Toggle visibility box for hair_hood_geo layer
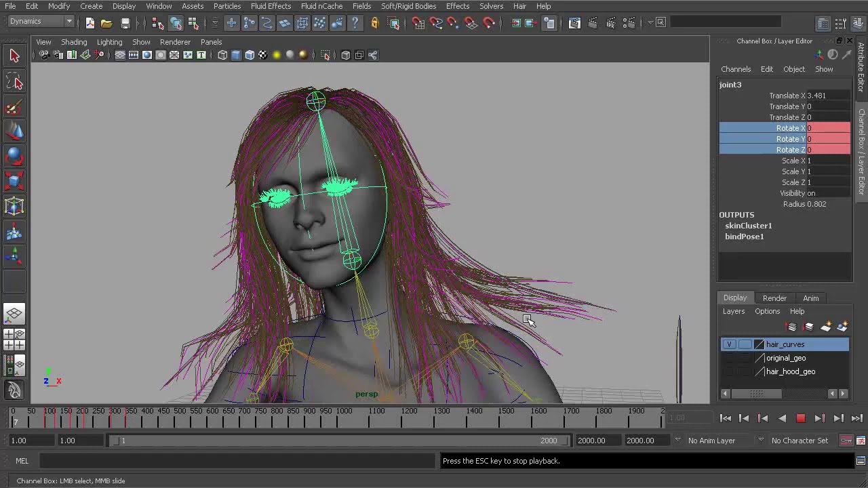Viewport: 868px width, 488px height. coord(729,371)
